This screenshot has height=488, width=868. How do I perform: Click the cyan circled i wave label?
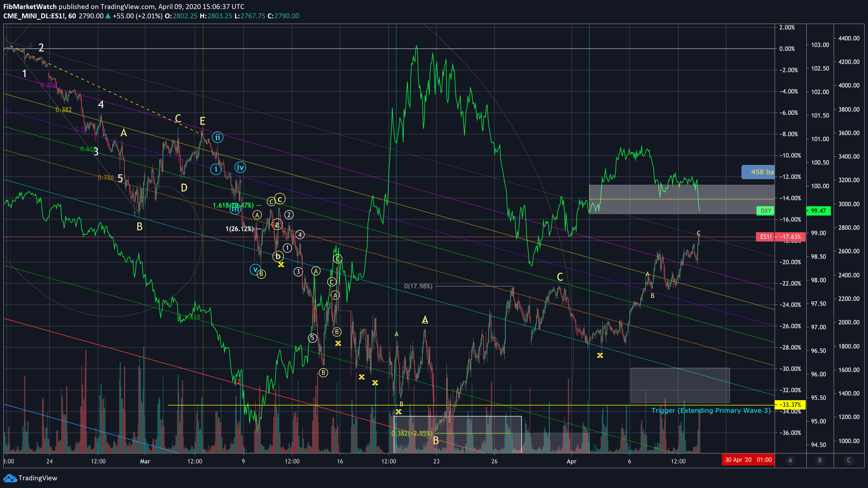tap(216, 169)
